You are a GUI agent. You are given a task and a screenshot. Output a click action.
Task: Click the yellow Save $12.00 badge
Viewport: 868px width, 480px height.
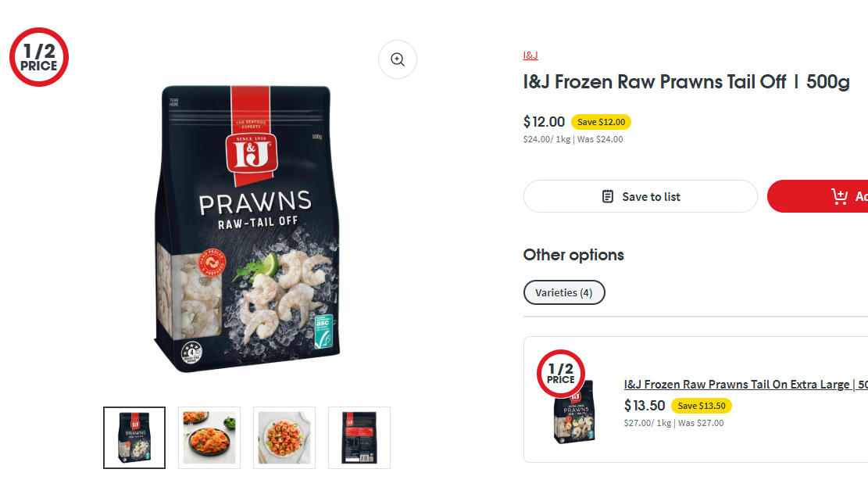[x=601, y=122]
